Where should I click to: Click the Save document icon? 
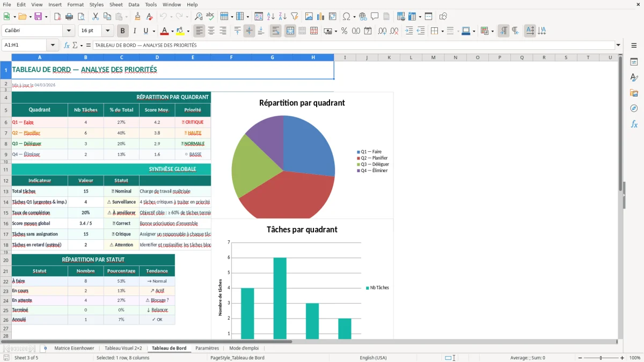point(38,16)
